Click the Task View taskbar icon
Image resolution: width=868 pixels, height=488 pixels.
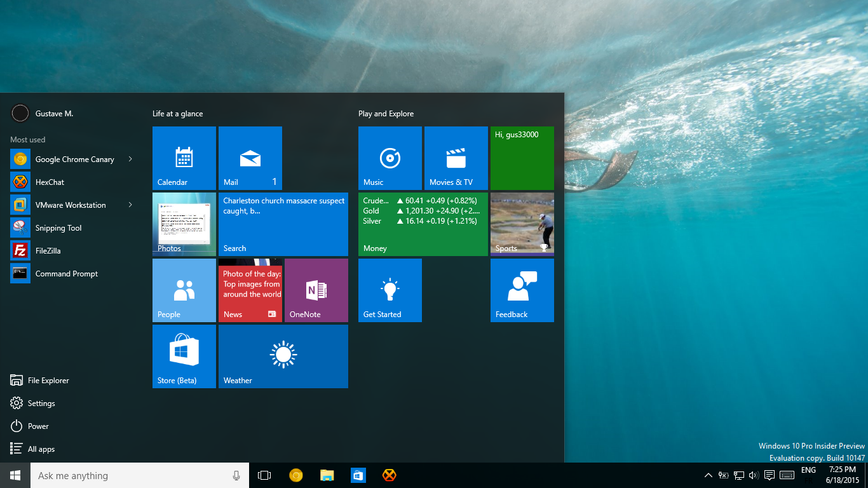264,475
